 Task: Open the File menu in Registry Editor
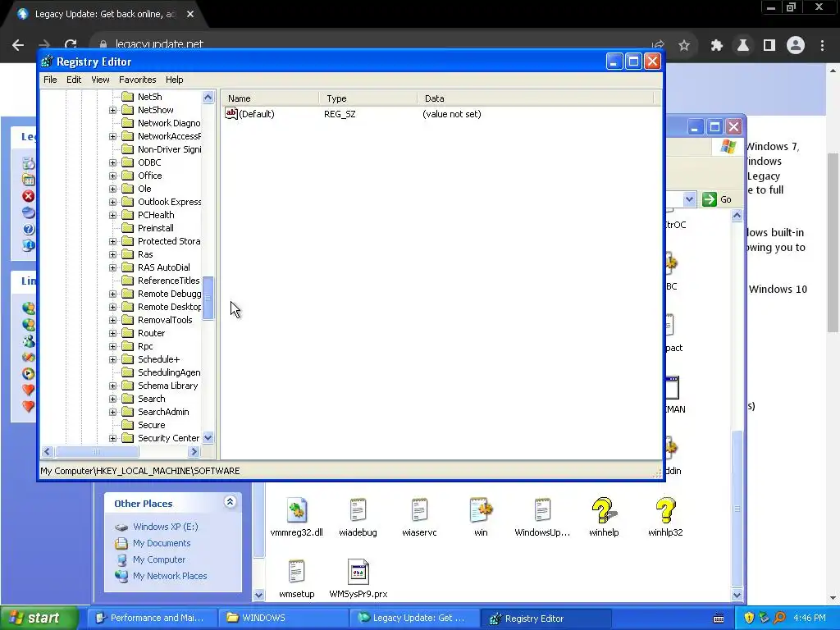click(x=50, y=80)
